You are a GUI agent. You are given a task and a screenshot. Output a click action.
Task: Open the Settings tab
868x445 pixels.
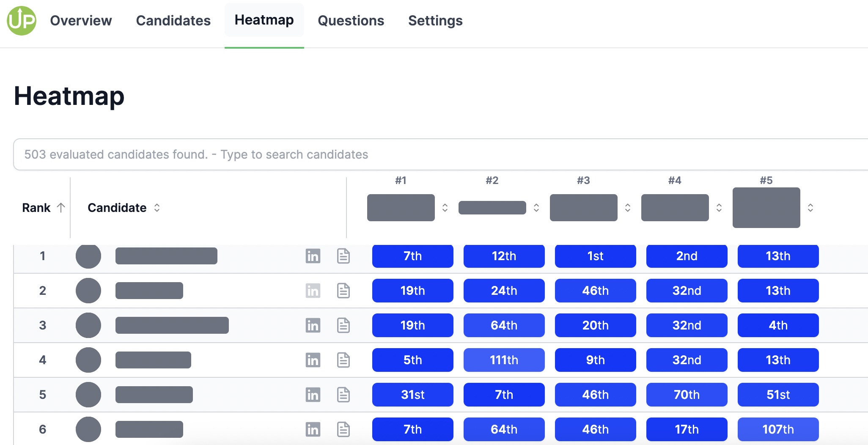pos(435,20)
